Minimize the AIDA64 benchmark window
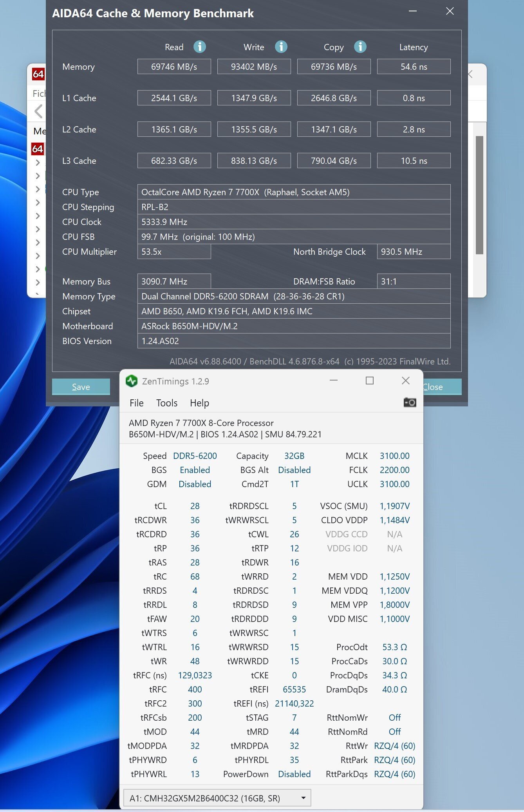 [412, 11]
